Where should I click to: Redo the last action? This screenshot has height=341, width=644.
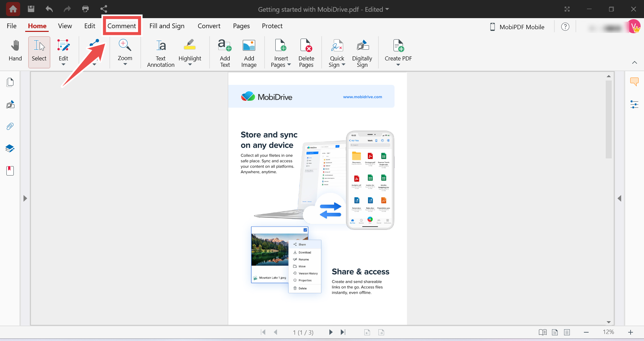coord(67,9)
